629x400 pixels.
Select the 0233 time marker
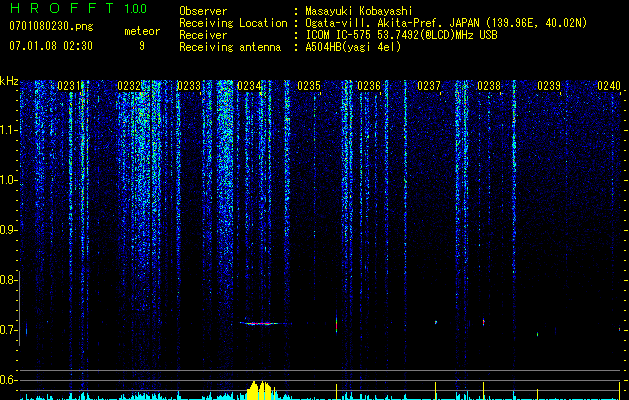point(189,85)
